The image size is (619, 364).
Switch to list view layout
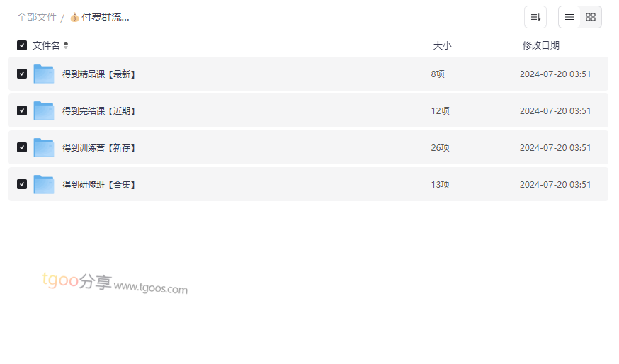coord(569,17)
